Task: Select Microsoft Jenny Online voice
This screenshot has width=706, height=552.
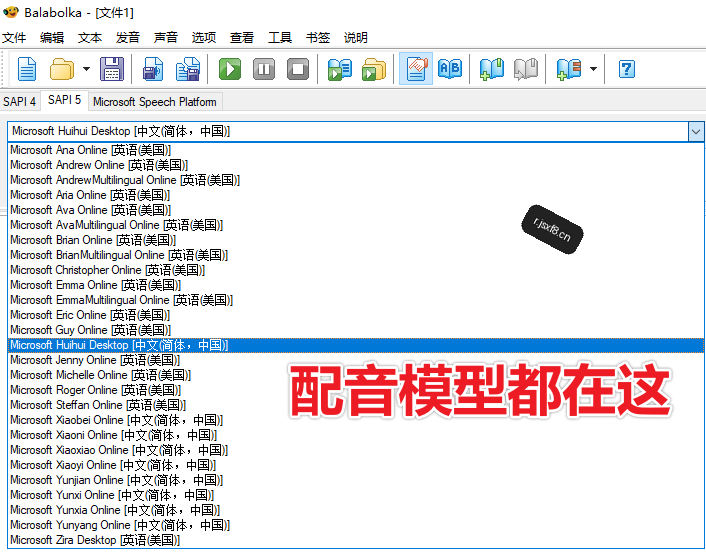Action: pyautogui.click(x=356, y=360)
